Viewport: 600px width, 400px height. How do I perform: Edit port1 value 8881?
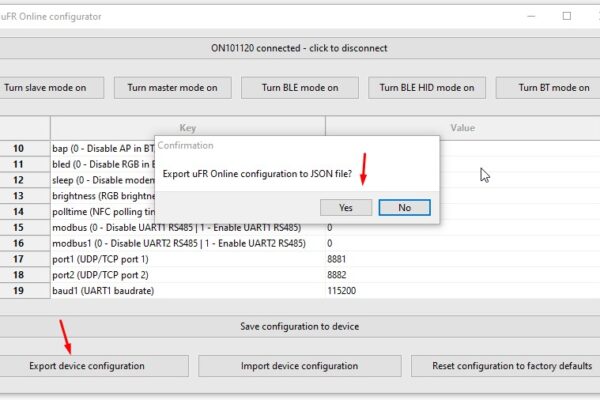463,259
